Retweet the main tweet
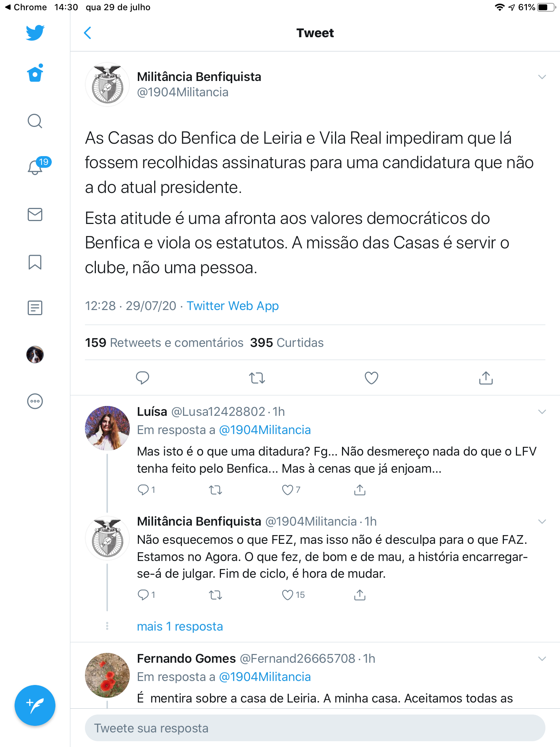Screen dimensions: 560x747 (x=257, y=378)
